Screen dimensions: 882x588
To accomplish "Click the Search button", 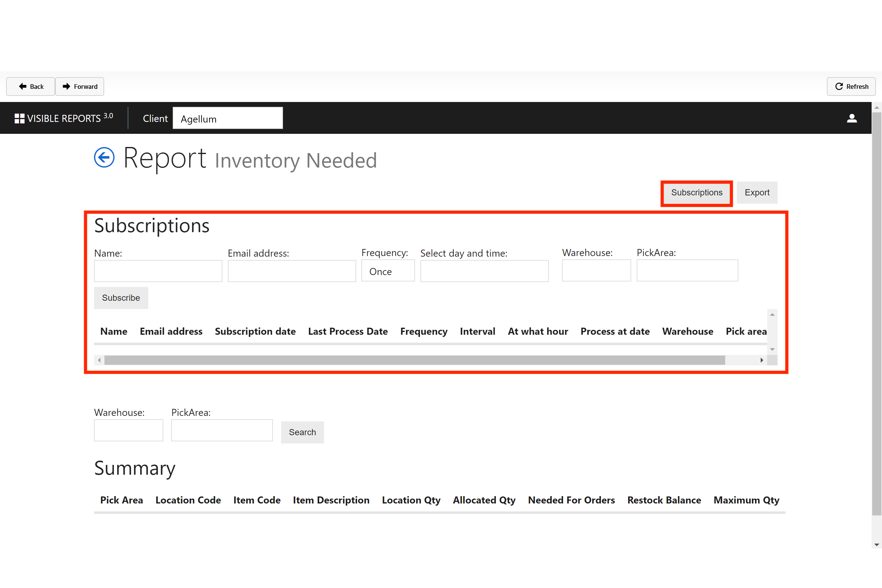I will click(x=302, y=432).
